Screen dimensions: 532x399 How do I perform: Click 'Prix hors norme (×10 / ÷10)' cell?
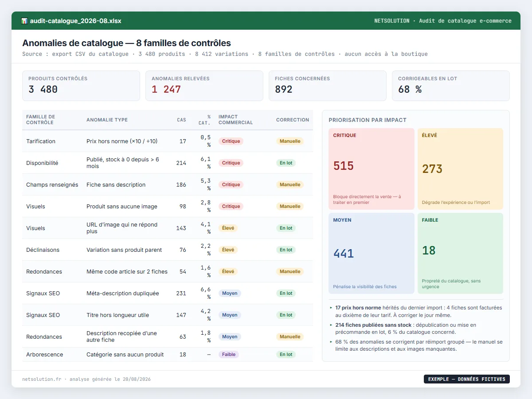click(x=122, y=141)
